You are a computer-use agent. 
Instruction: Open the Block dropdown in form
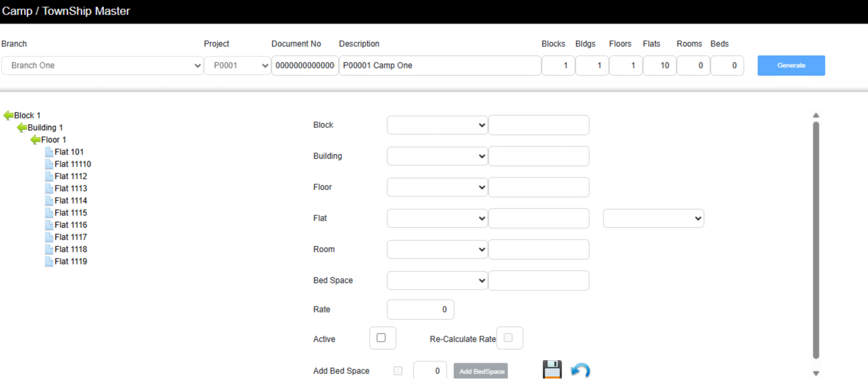[437, 125]
